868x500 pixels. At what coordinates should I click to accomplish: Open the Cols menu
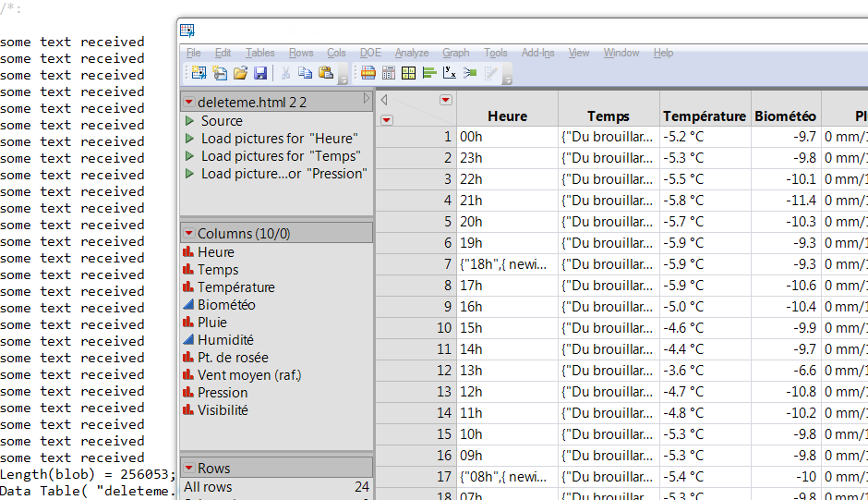coord(336,53)
